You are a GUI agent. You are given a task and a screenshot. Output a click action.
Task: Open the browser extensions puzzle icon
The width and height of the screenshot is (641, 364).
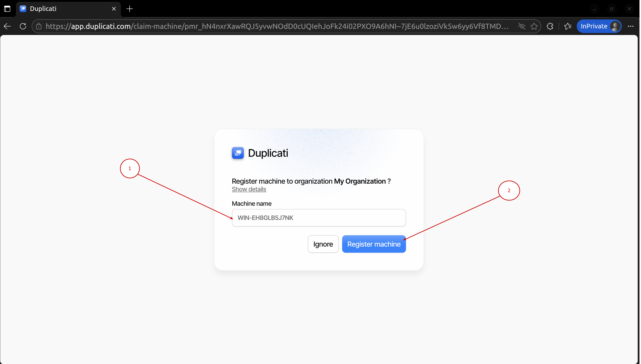550,26
